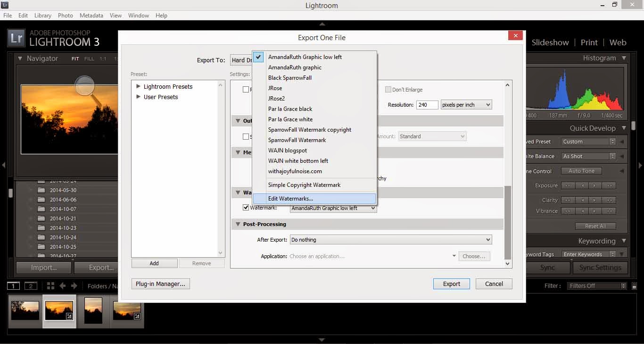Click the Resolution input field
Screen dimensions: 644x344
click(427, 105)
